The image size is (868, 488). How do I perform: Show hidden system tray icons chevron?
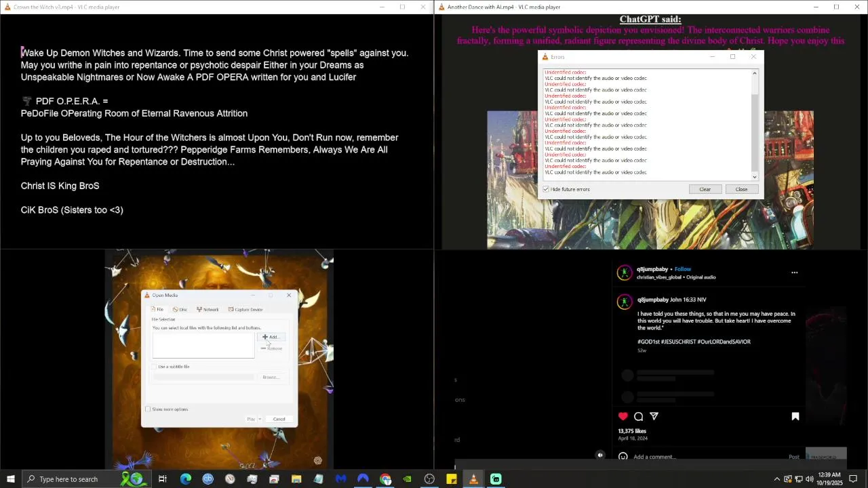coord(777,479)
